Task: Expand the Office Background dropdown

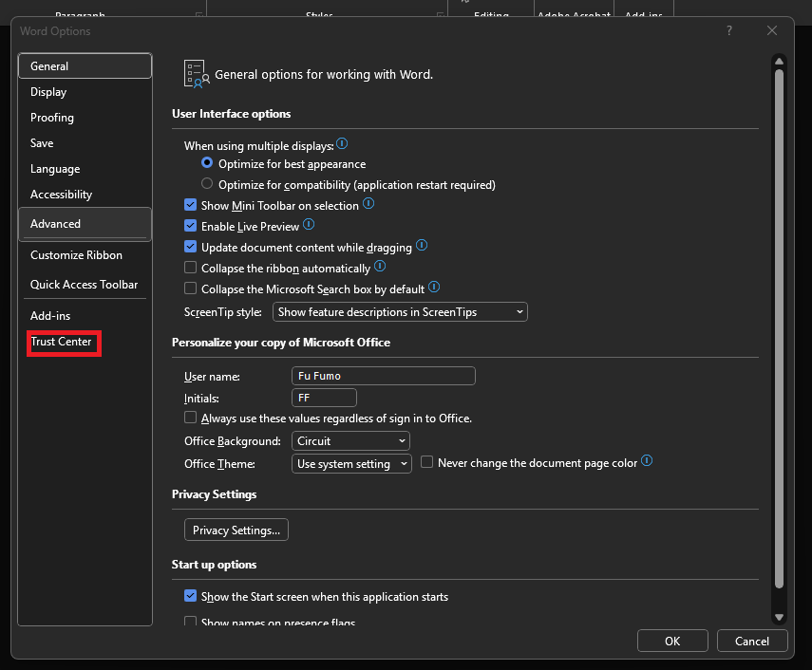Action: point(350,441)
